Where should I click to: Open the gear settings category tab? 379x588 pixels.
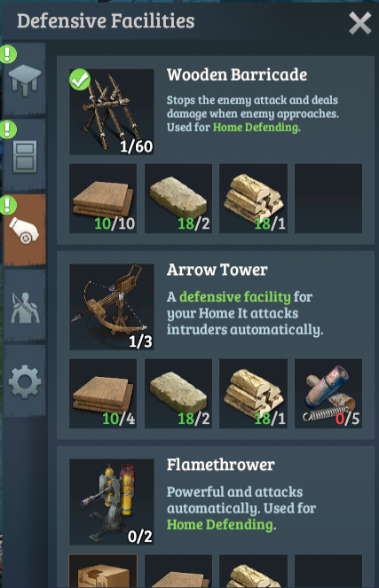[24, 381]
